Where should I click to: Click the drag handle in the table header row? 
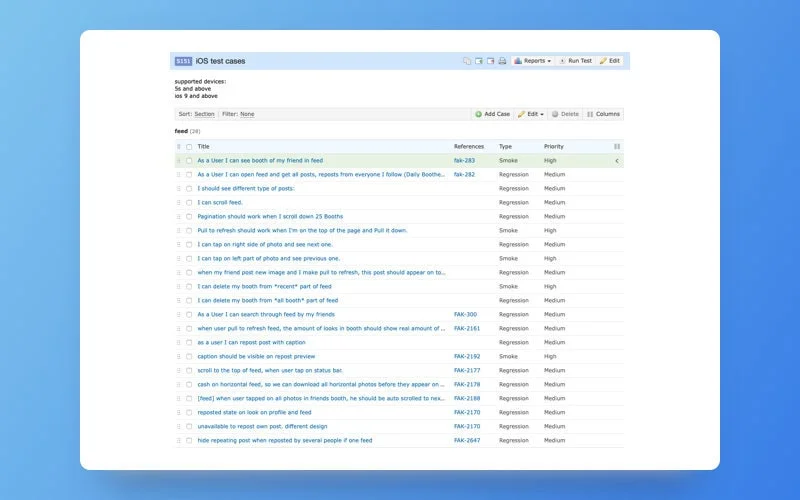tap(179, 147)
